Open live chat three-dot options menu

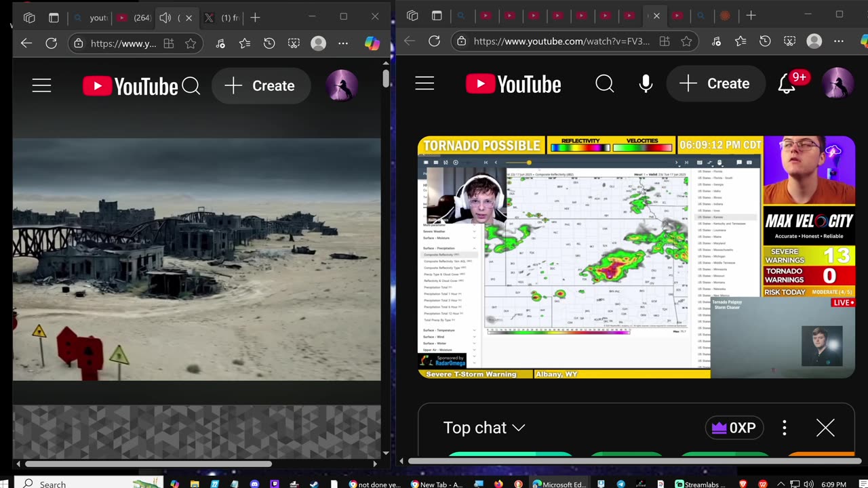785,428
